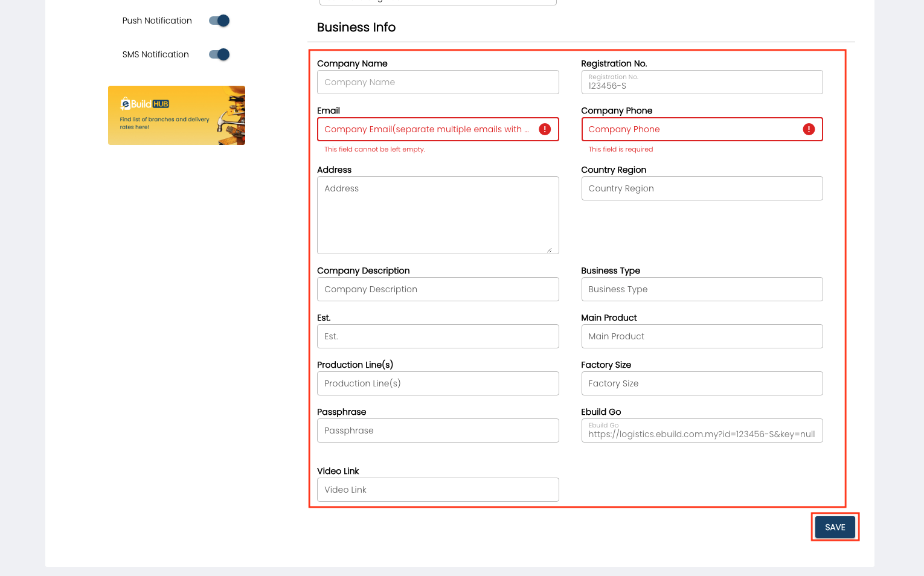Viewport: 924px width, 576px height.
Task: Click the Email field error icon
Action: 545,129
